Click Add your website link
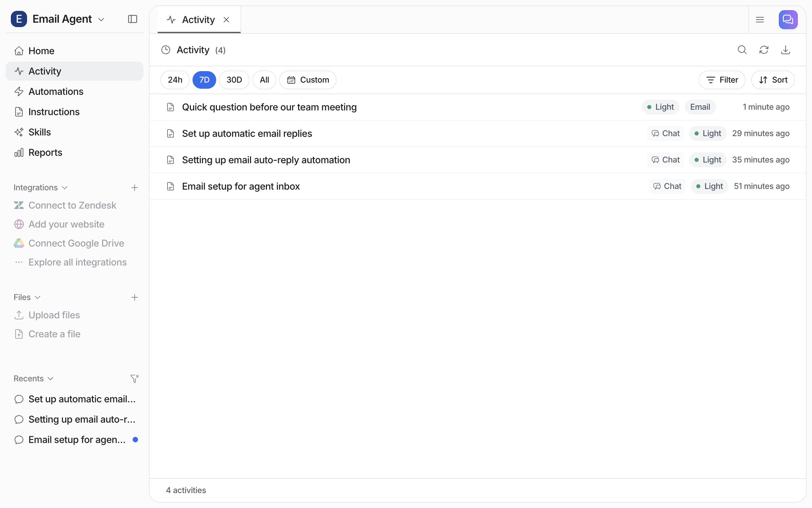The image size is (812, 508). click(x=66, y=224)
